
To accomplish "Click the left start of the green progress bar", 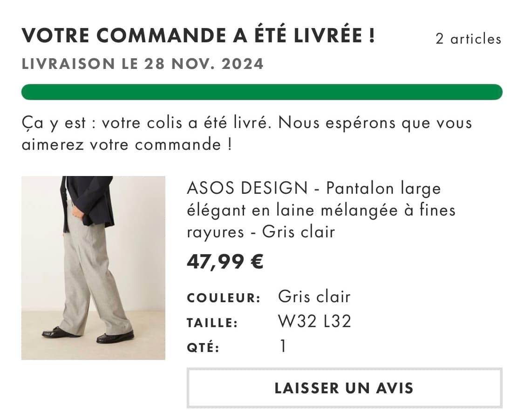I will [29, 92].
